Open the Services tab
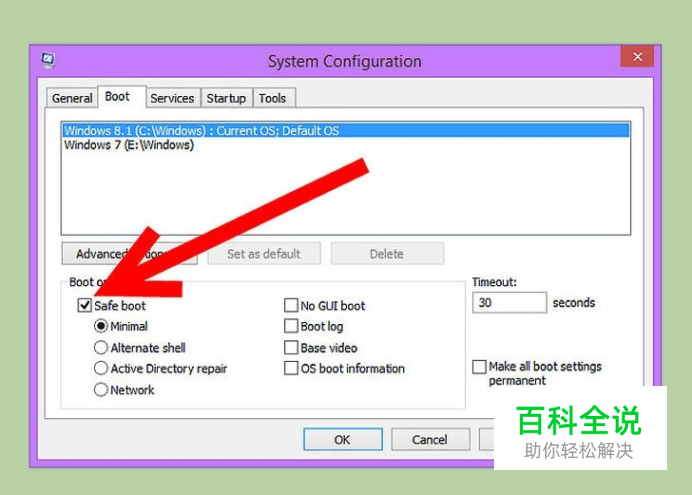The height and width of the screenshot is (495, 692). (172, 98)
